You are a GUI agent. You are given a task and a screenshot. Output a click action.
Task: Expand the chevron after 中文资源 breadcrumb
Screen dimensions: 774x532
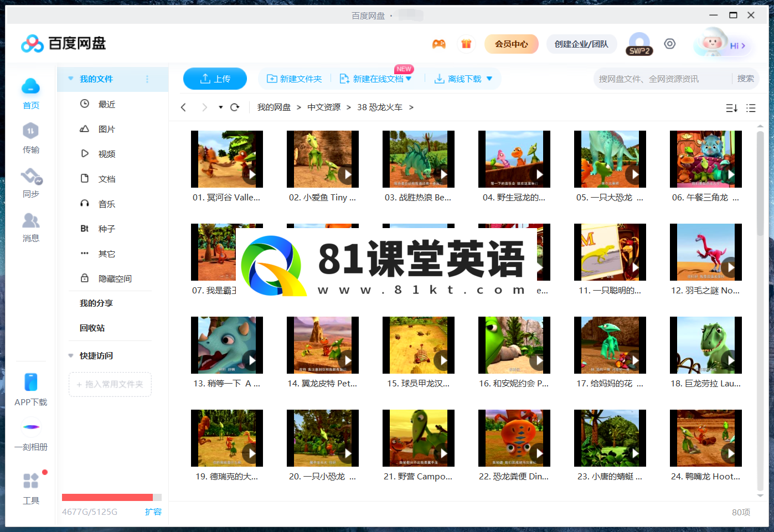349,107
